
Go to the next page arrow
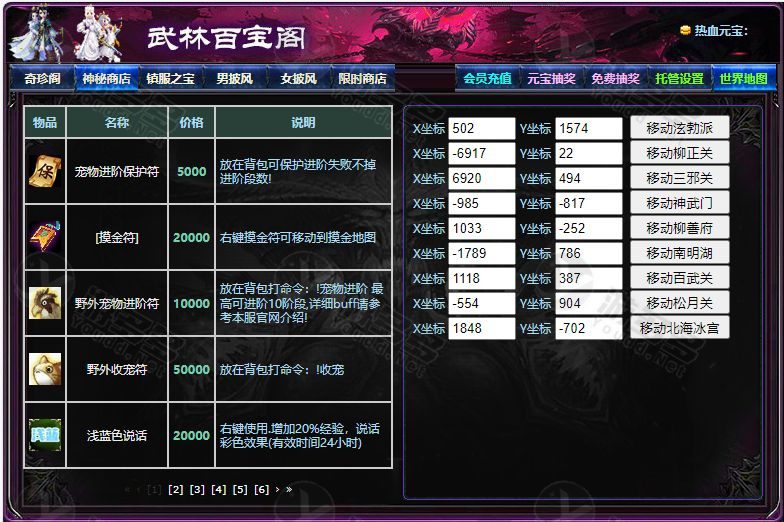tap(277, 489)
